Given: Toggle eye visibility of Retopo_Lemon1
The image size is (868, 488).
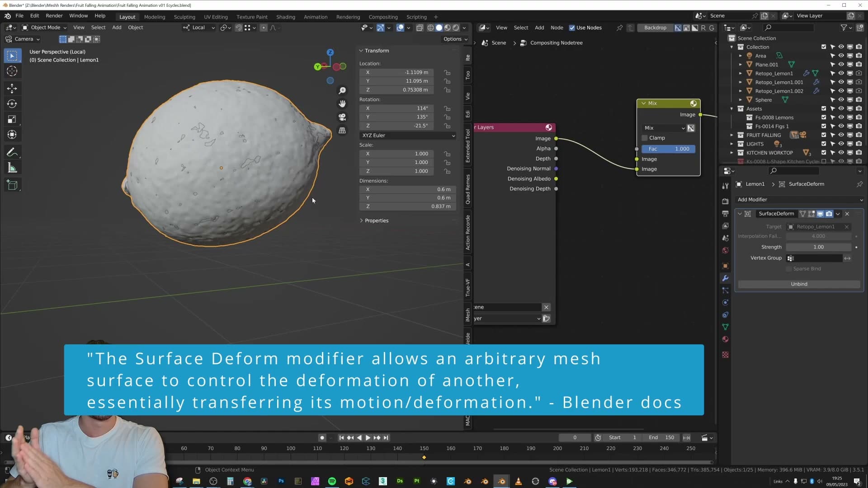Looking at the screenshot, I should [841, 73].
